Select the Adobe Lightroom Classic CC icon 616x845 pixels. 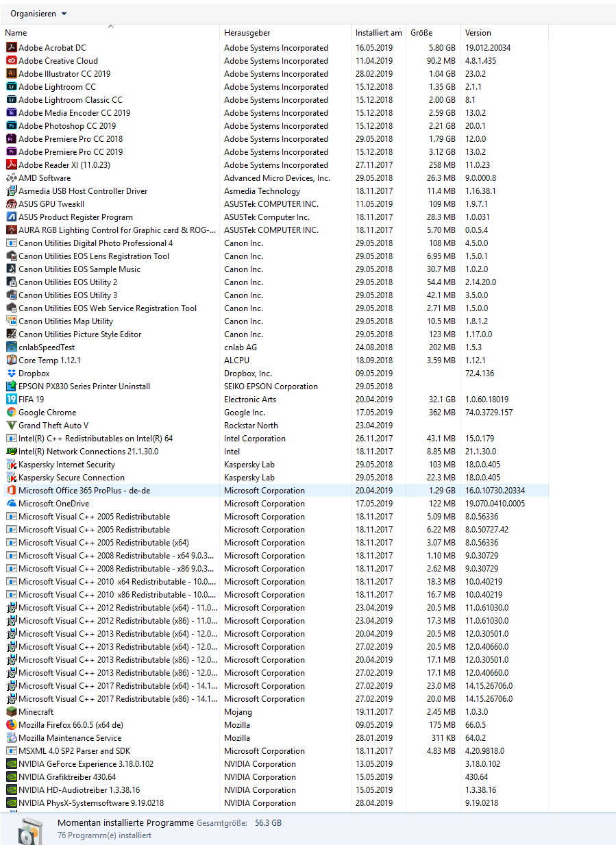coord(12,100)
